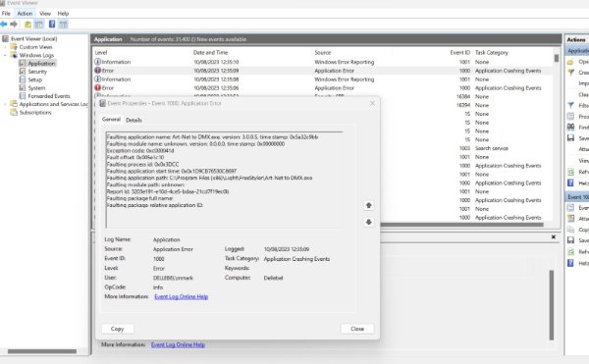Click the Create Custom View funnel icon

pos(570,72)
